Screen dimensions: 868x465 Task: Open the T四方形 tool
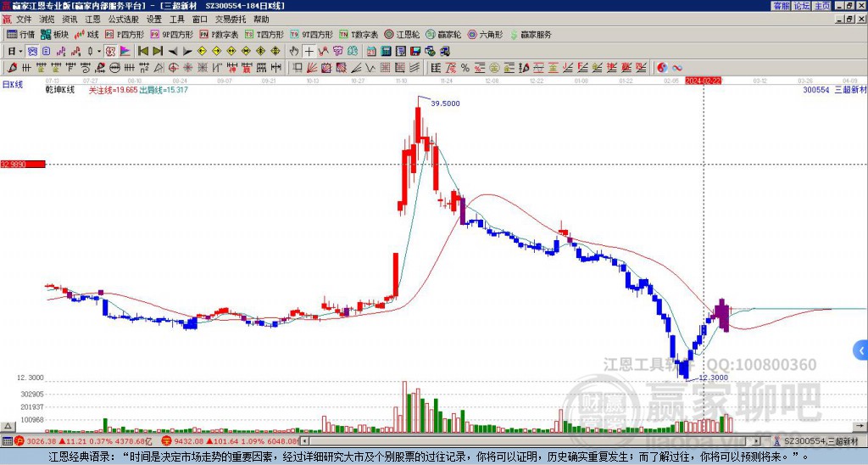point(264,34)
